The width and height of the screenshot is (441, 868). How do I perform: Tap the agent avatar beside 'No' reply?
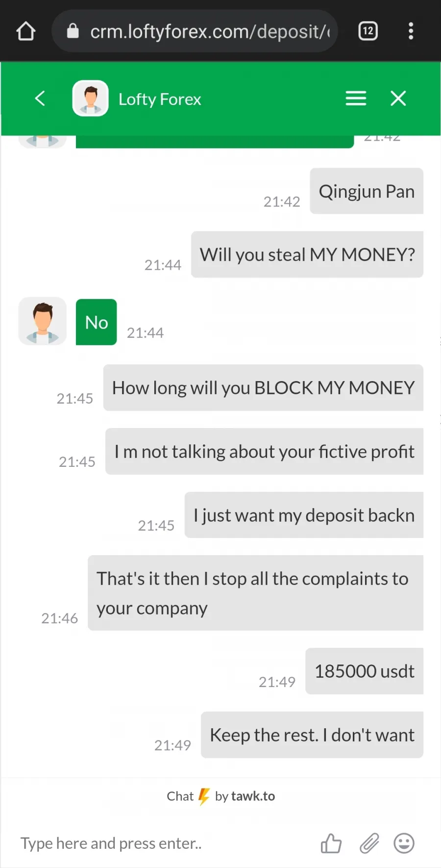pyautogui.click(x=43, y=321)
